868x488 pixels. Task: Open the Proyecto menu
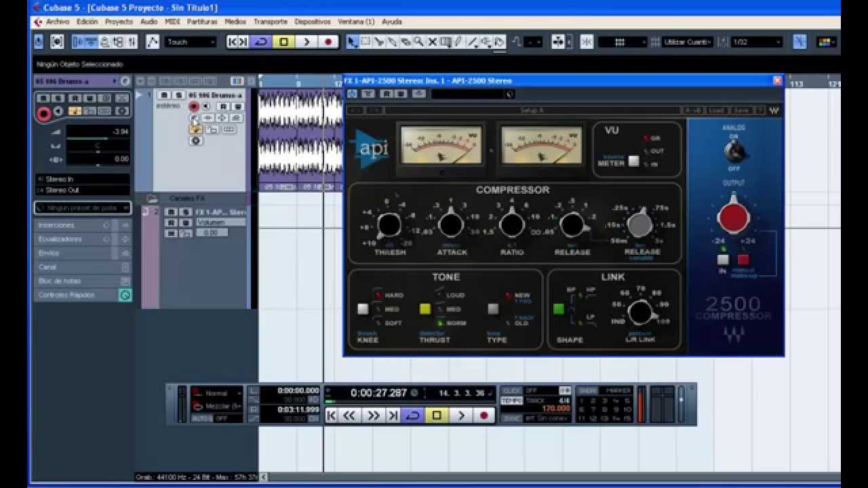point(119,22)
